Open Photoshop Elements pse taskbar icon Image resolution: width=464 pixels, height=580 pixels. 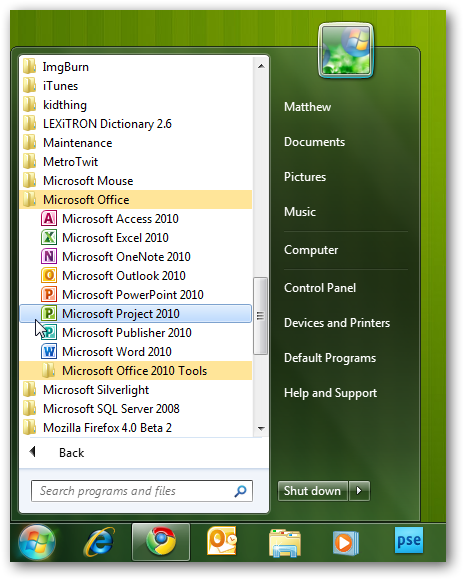tap(409, 540)
